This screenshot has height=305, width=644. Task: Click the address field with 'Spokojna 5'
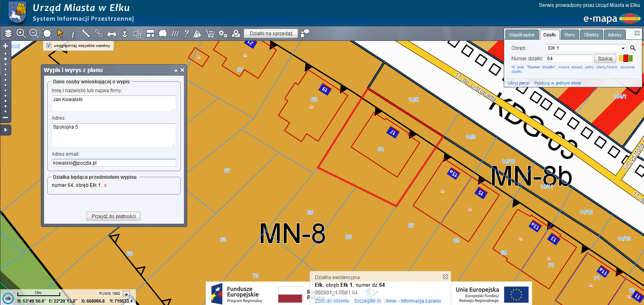(x=114, y=135)
